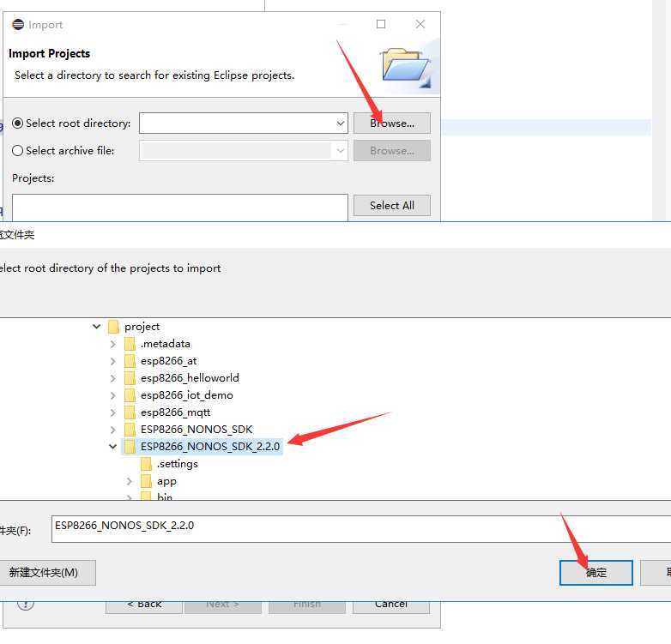This screenshot has height=644, width=671.
Task: Select the app folder icon
Action: coord(146,482)
